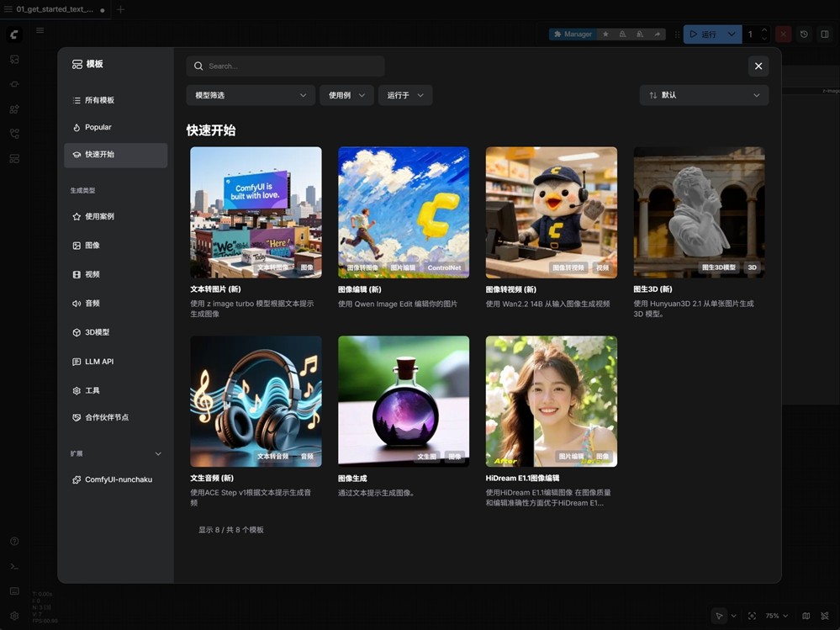
Task: Click the ComfyUI-nunchaku extension entry
Action: tap(118, 479)
